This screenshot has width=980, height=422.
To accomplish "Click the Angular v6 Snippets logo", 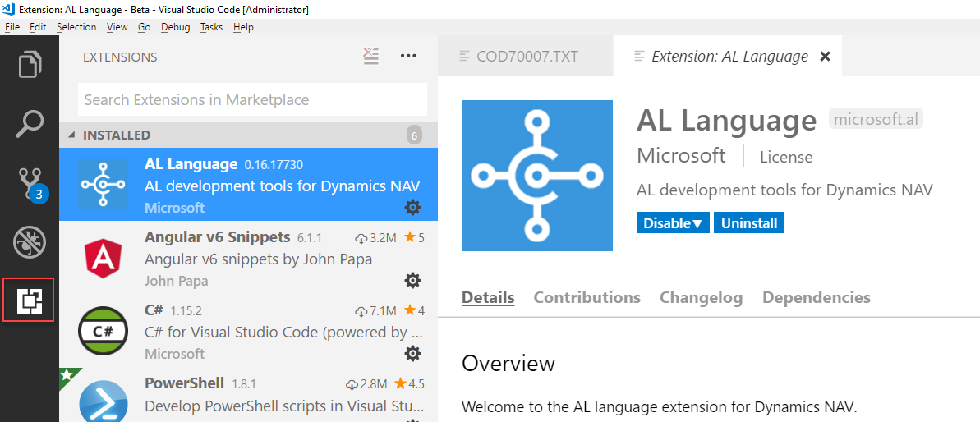I will pyautogui.click(x=104, y=258).
